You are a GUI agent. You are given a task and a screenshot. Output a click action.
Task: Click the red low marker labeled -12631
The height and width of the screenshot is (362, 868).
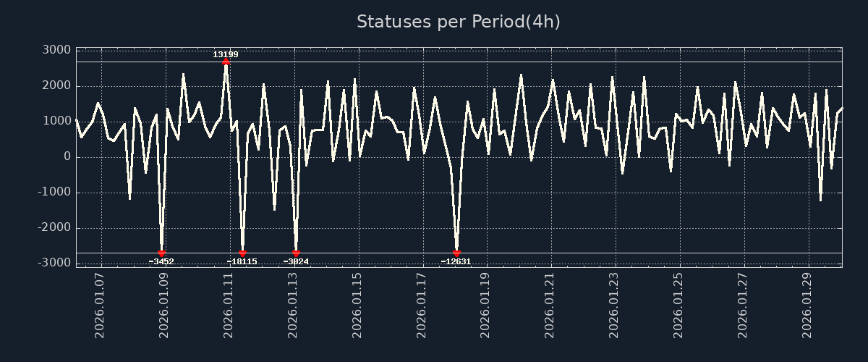456,253
